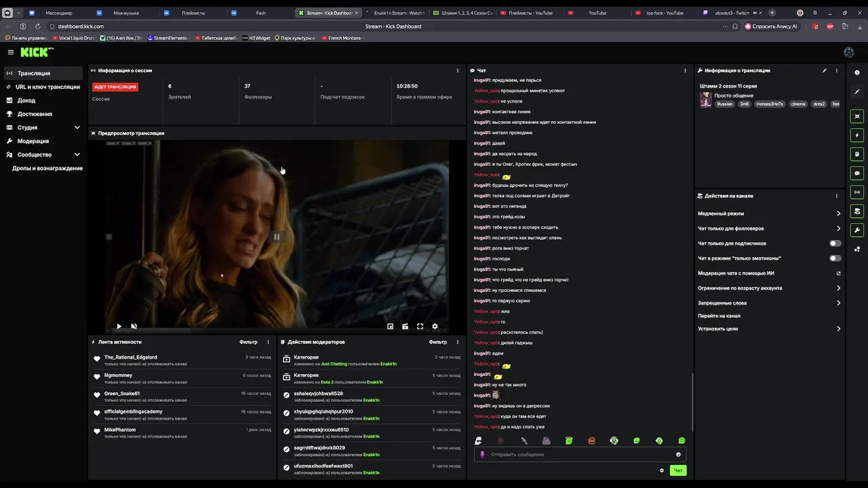868x488 pixels.
Task: Expand Запрещенные слова settings
Action: [838, 303]
